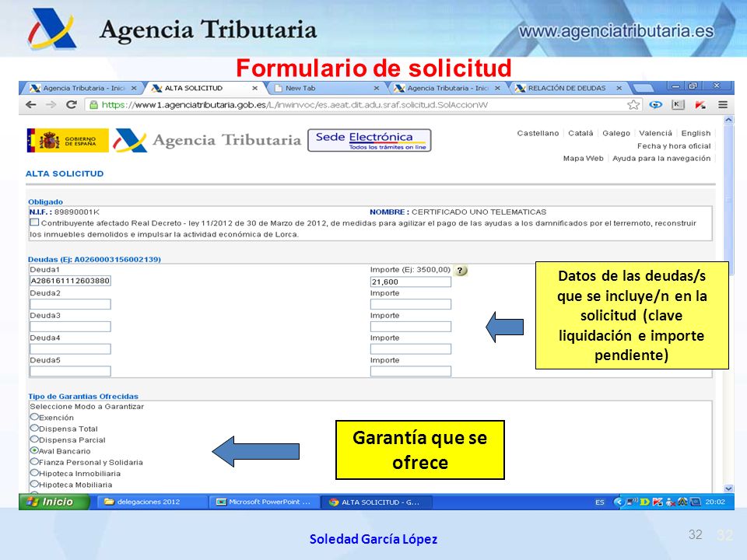
Task: Click the Importe field beside Deuda3
Action: [x=411, y=327]
